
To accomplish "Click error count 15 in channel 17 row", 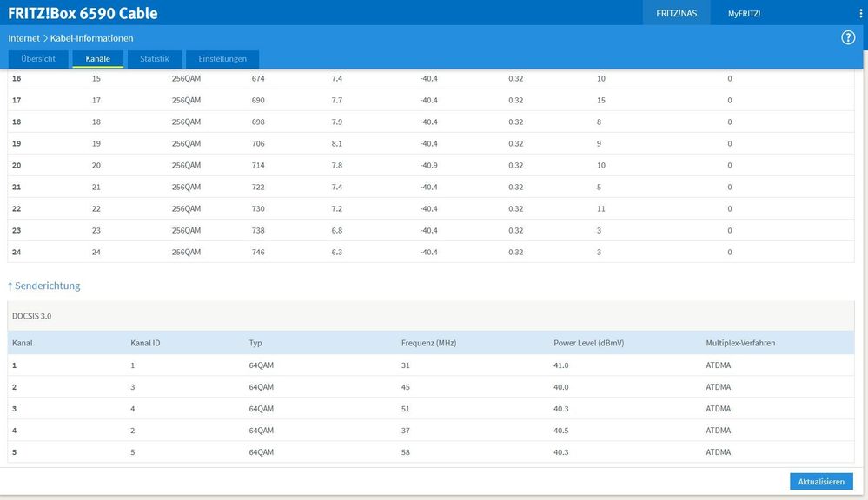I will (x=601, y=100).
